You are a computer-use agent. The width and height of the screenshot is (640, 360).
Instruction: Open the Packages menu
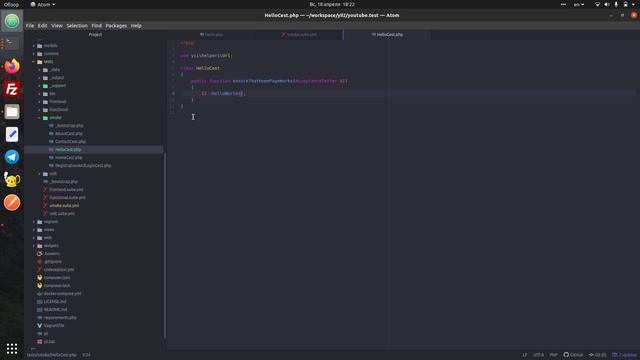(x=116, y=25)
